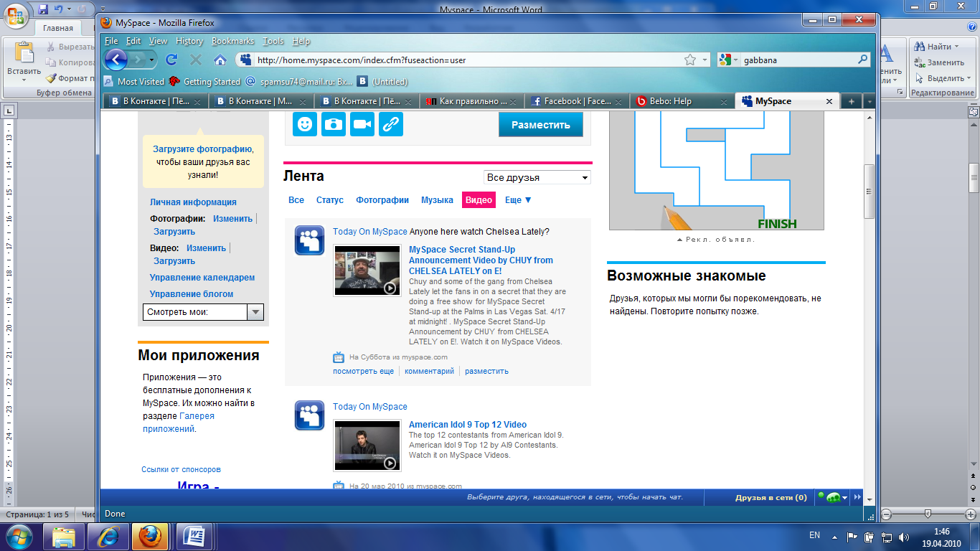Click the search magnifier in search box
980x551 pixels.
(863, 60)
